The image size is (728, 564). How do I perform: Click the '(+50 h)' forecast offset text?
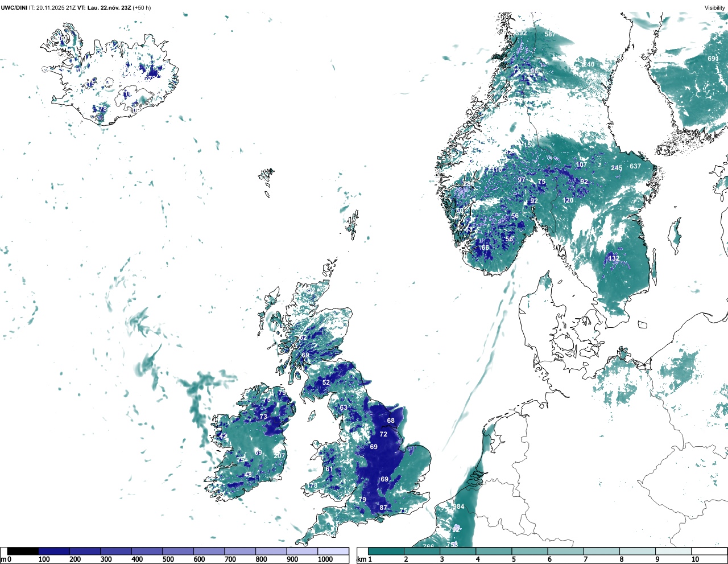click(x=142, y=7)
